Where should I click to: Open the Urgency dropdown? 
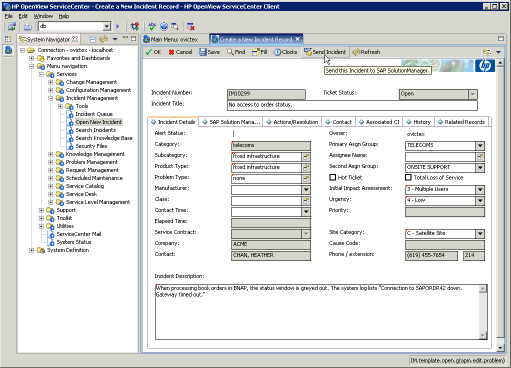pyautogui.click(x=480, y=201)
